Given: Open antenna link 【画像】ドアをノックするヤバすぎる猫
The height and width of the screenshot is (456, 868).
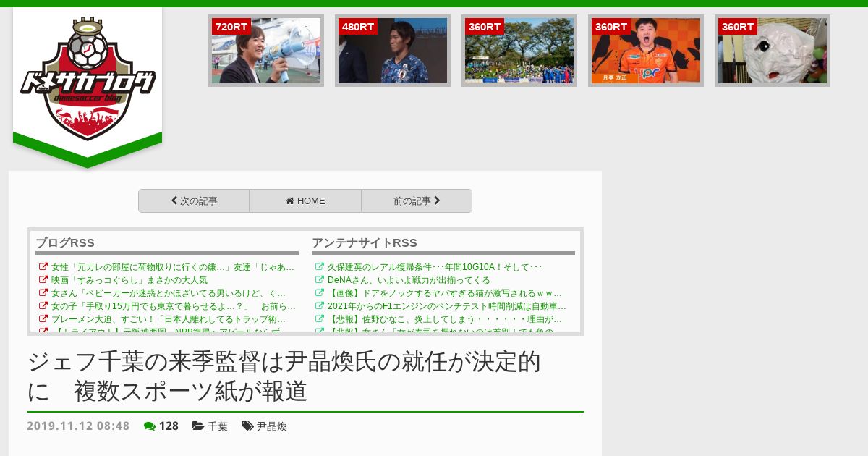Looking at the screenshot, I should [x=445, y=293].
